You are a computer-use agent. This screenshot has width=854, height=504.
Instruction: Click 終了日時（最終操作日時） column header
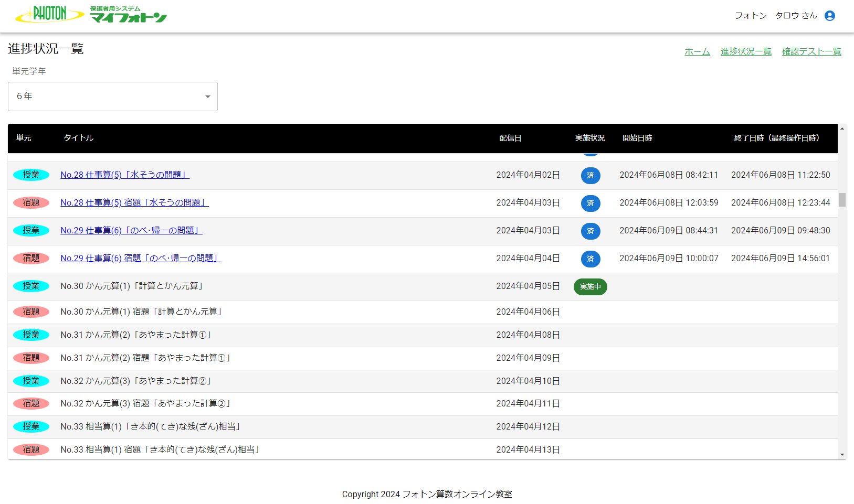(x=777, y=138)
